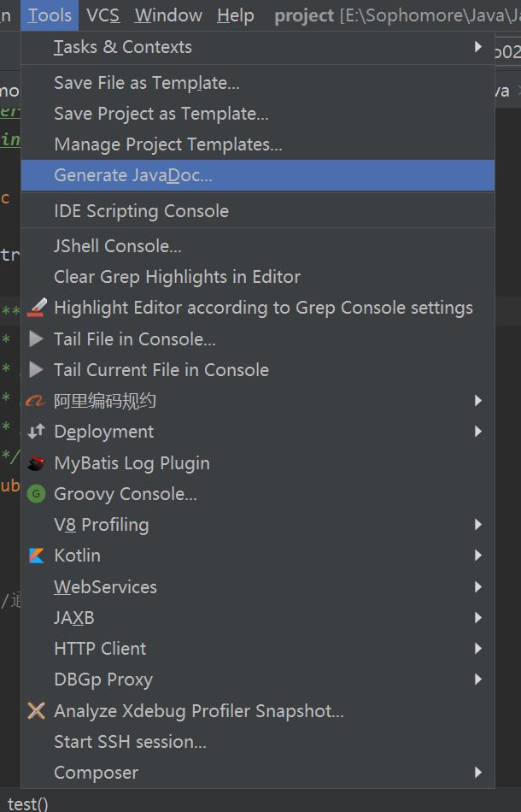Click the green Groovy Console icon

pos(36,494)
